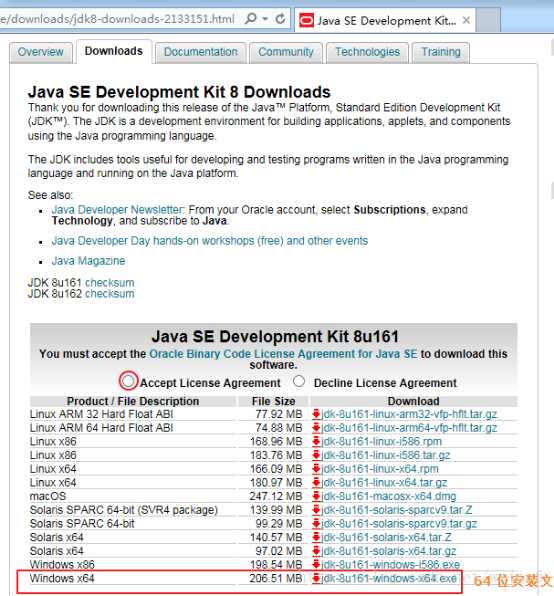Screen dimensions: 554x596
Task: Click download icon for macosx-x64.dmg
Action: (x=316, y=496)
